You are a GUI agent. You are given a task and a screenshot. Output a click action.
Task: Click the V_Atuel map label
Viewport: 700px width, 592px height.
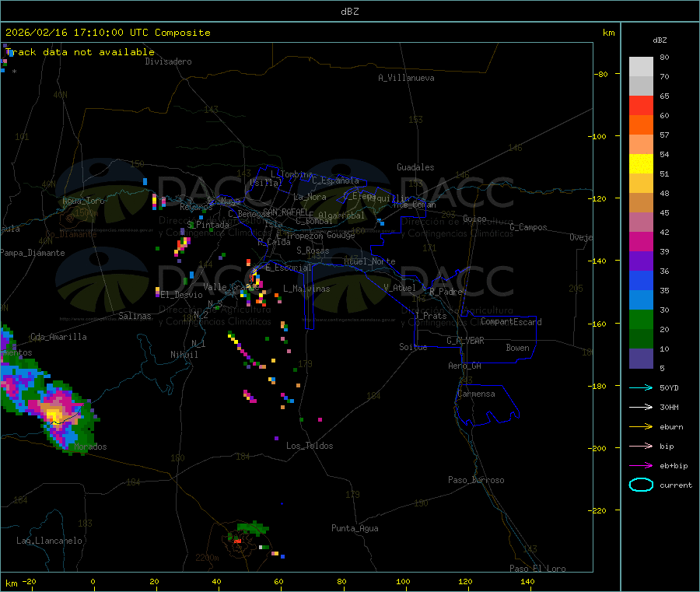click(399, 288)
